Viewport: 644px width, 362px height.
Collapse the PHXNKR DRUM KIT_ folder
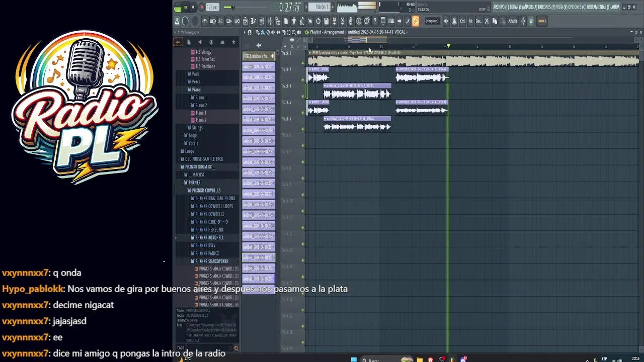click(199, 167)
